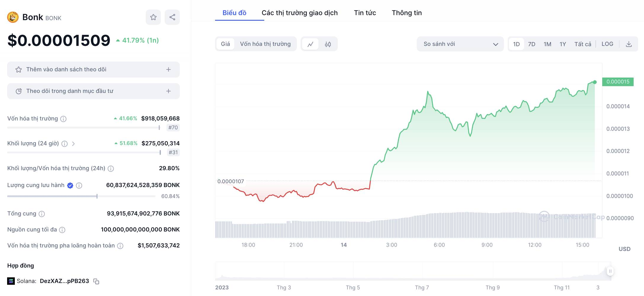
Task: Set chart range to 1Y
Action: (563, 44)
